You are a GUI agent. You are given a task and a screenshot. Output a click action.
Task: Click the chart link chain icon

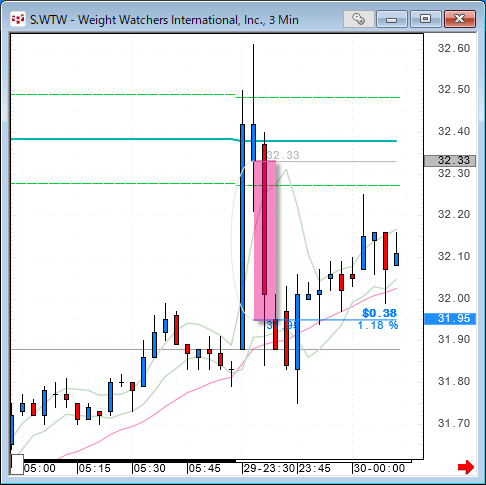(358, 19)
